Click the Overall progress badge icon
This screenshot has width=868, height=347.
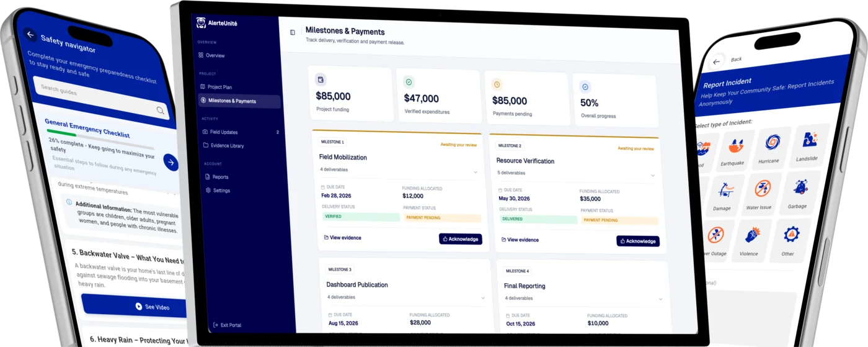tap(585, 87)
